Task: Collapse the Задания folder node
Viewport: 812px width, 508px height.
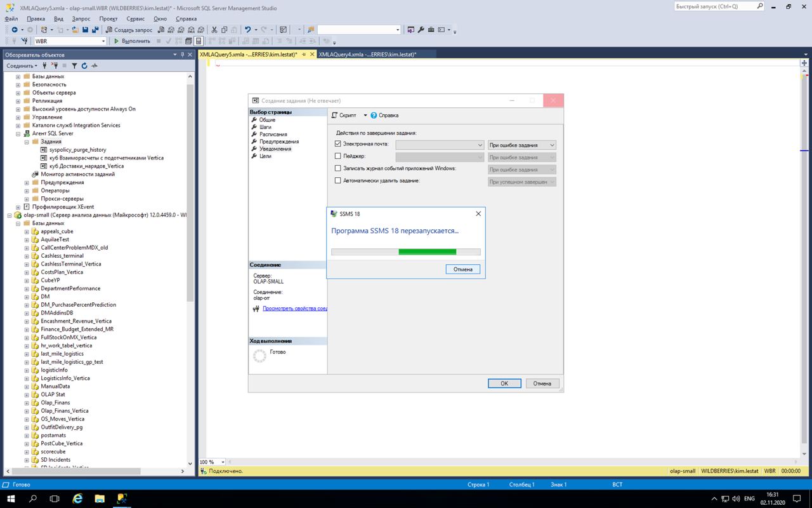Action: [x=27, y=142]
